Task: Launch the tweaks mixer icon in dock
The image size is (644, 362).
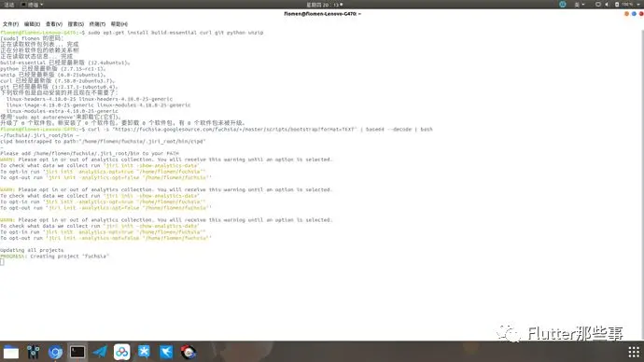Action: coord(34,352)
